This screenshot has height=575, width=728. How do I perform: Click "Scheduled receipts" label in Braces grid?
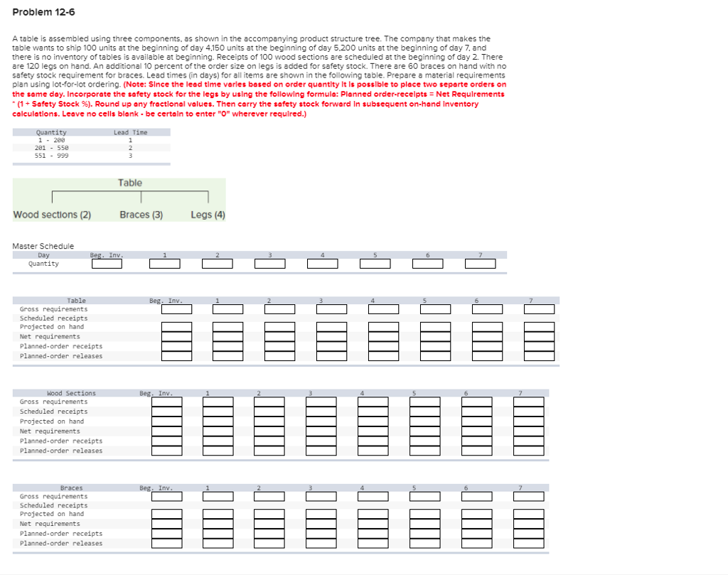pyautogui.click(x=53, y=505)
